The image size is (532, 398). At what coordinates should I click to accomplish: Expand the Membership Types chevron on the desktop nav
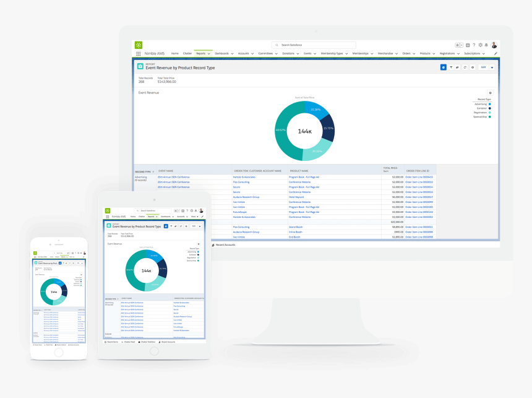tap(346, 54)
